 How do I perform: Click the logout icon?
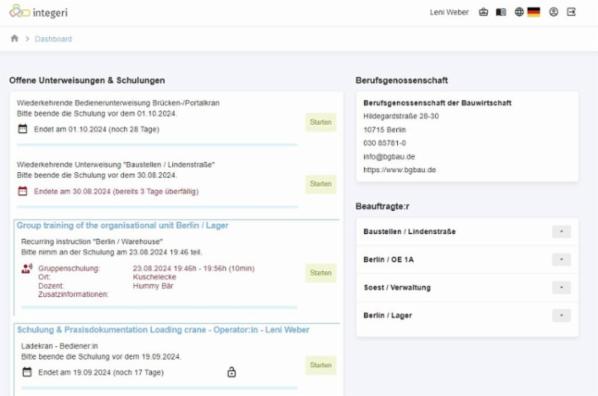571,12
